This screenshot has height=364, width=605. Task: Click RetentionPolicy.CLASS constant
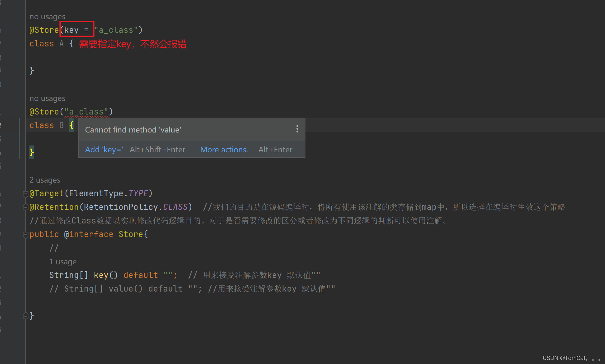pos(175,207)
